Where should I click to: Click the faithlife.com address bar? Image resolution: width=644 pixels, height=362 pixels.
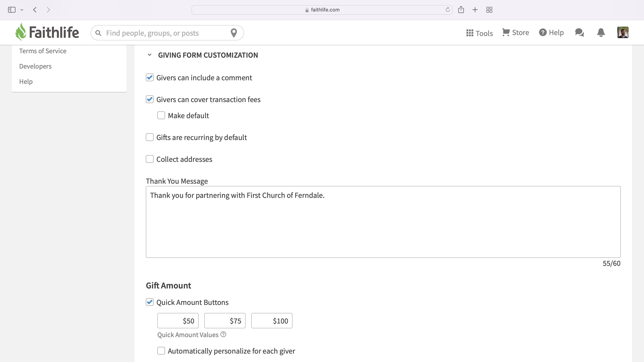[322, 10]
